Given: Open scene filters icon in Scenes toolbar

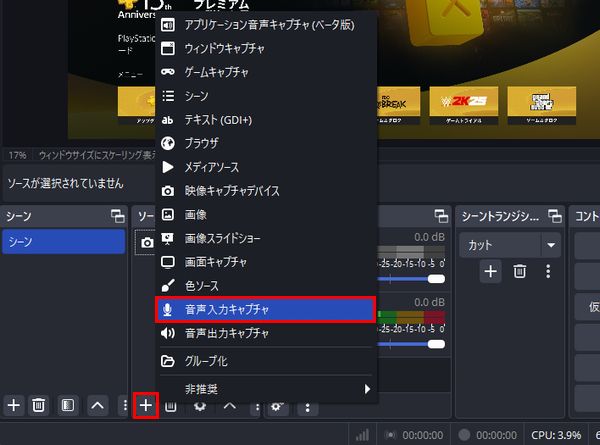Looking at the screenshot, I should coord(68,405).
